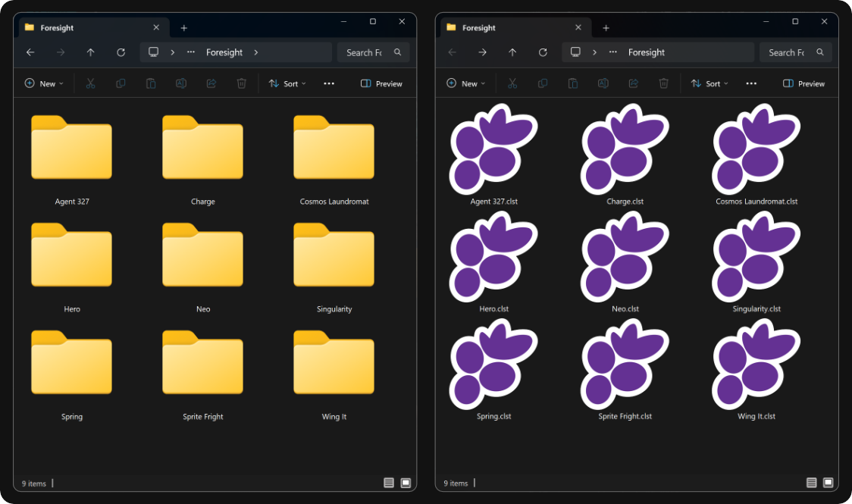The width and height of the screenshot is (852, 504).
Task: Click the Cut icon in left window toolbar
Action: pyautogui.click(x=90, y=83)
